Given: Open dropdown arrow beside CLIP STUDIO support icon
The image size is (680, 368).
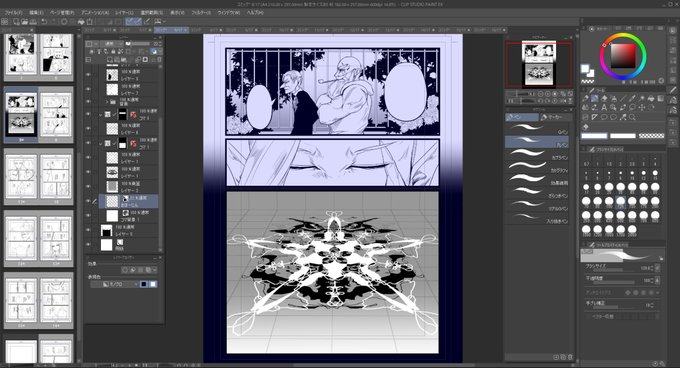Looking at the screenshot, I should 164,21.
